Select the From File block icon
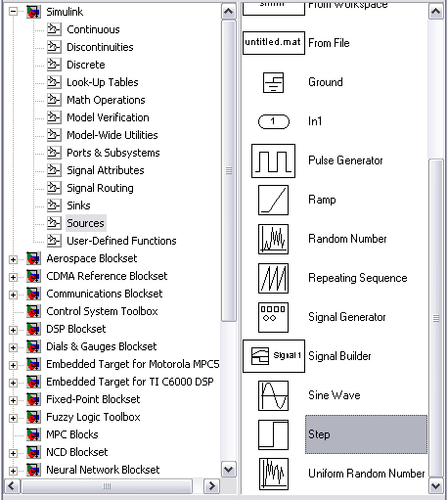Viewport: 448px width, 500px height. [274, 43]
